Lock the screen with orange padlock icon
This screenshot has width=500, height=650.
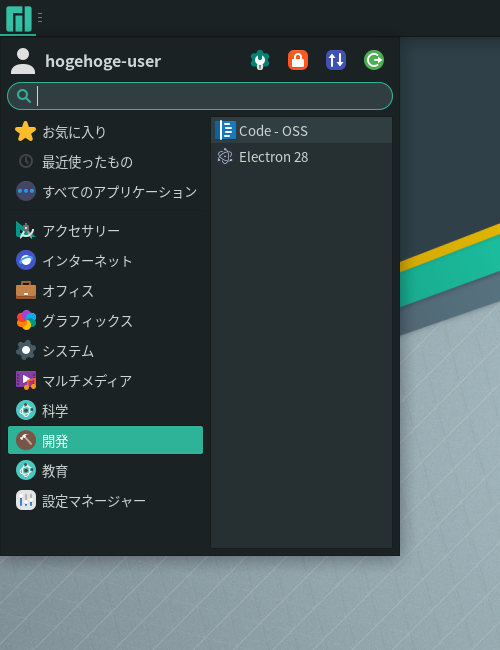298,60
